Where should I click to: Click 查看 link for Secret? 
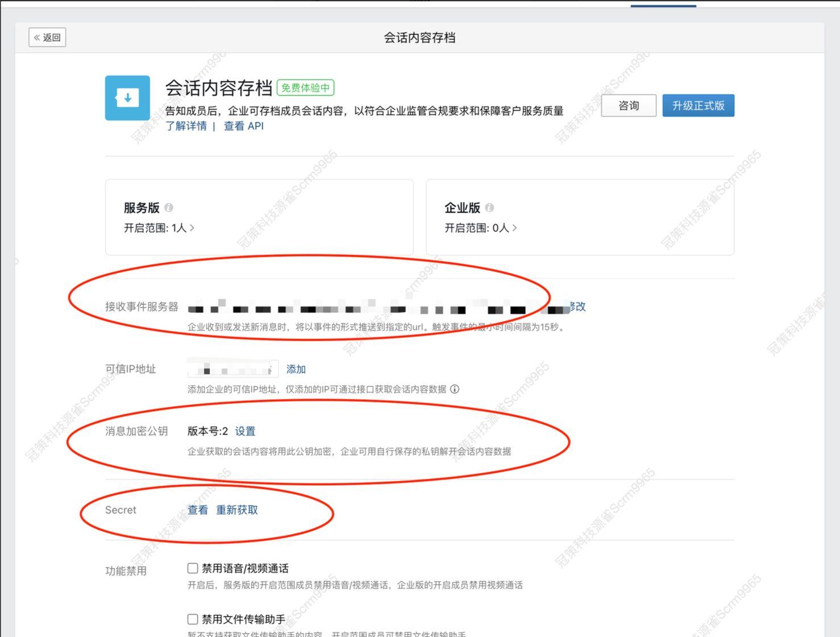coord(198,510)
